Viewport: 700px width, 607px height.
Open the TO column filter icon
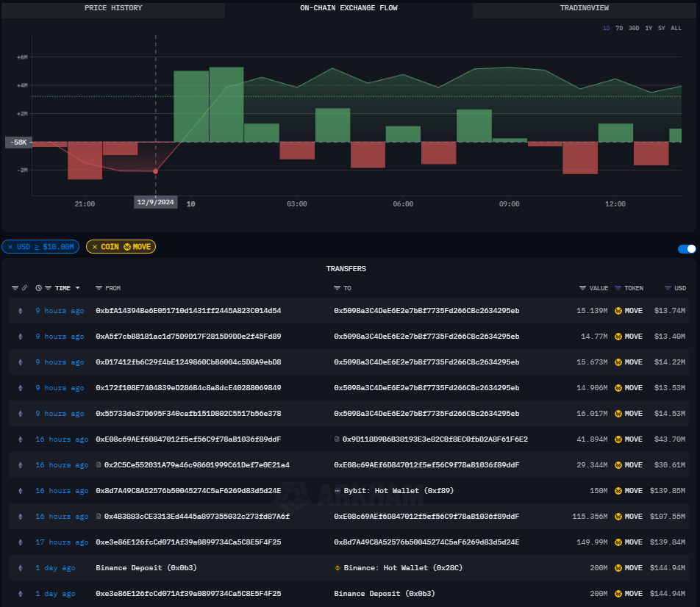[x=337, y=288]
